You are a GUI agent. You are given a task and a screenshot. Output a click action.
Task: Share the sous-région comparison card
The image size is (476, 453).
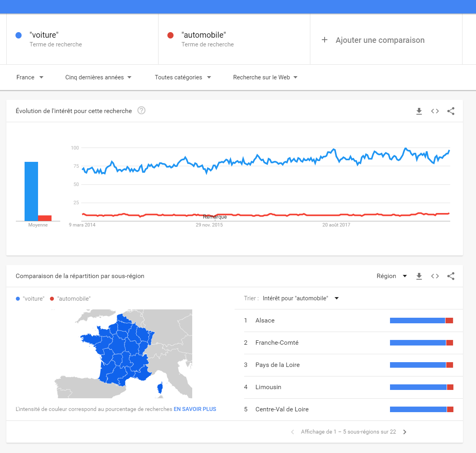coord(451,276)
